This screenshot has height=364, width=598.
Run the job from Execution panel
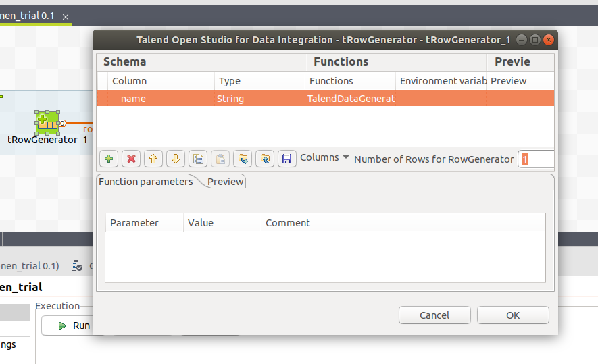tap(74, 326)
